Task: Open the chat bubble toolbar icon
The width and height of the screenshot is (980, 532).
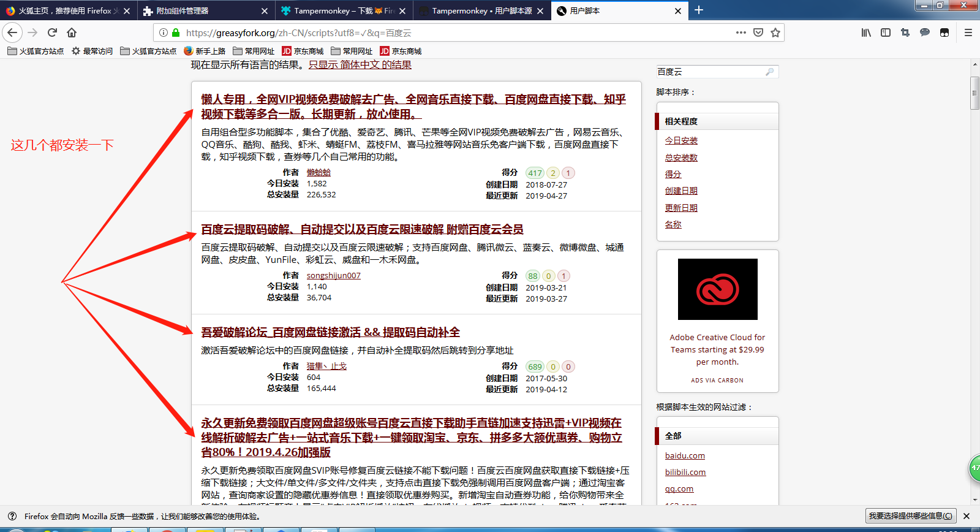Action: pyautogui.click(x=925, y=32)
